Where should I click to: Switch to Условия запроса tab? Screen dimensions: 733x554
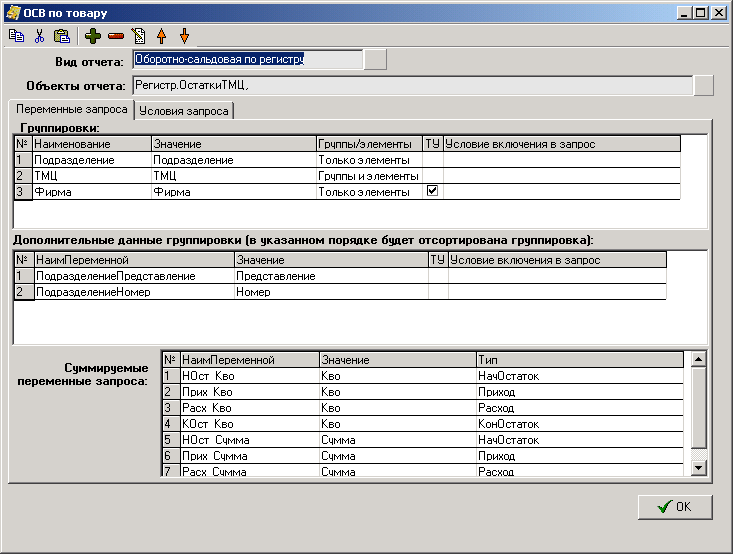[184, 111]
